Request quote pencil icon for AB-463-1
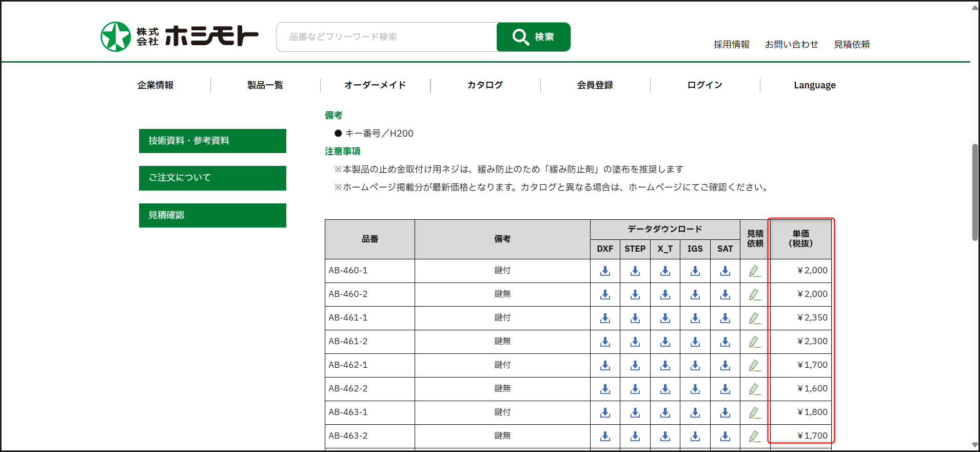This screenshot has width=980, height=452. [754, 412]
